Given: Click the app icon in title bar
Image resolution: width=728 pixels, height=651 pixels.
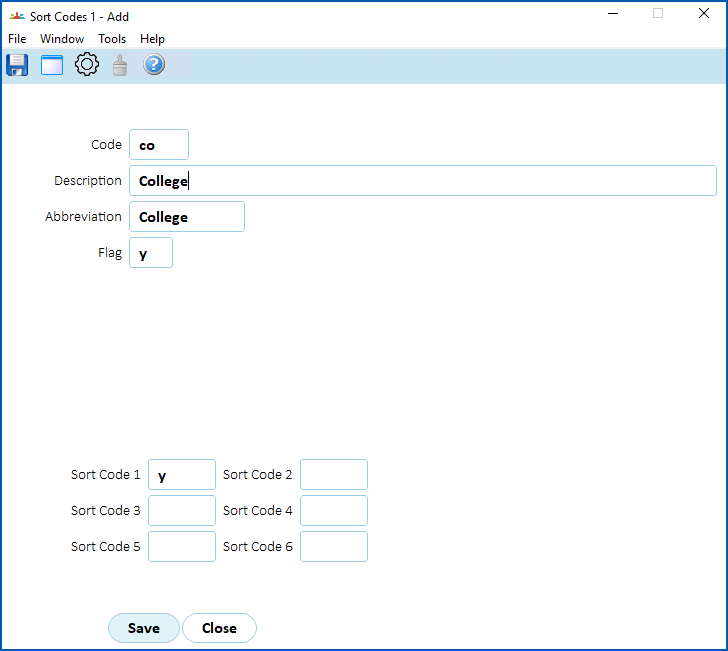Looking at the screenshot, I should click(x=17, y=16).
